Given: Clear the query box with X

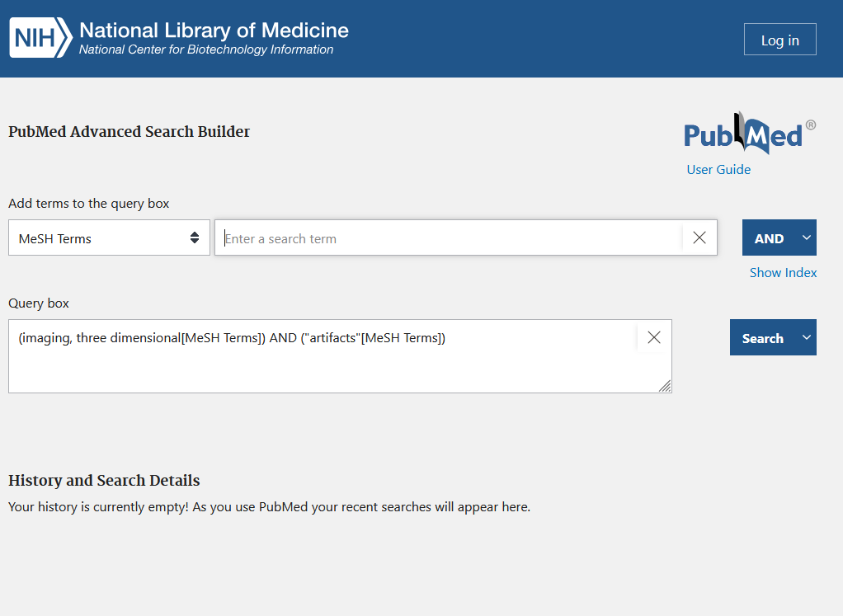Looking at the screenshot, I should tap(654, 337).
